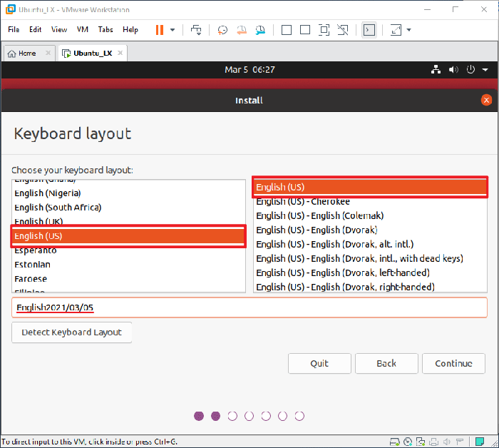Click the teal message log icon
Screen dimensions: 499x448
click(x=480, y=442)
